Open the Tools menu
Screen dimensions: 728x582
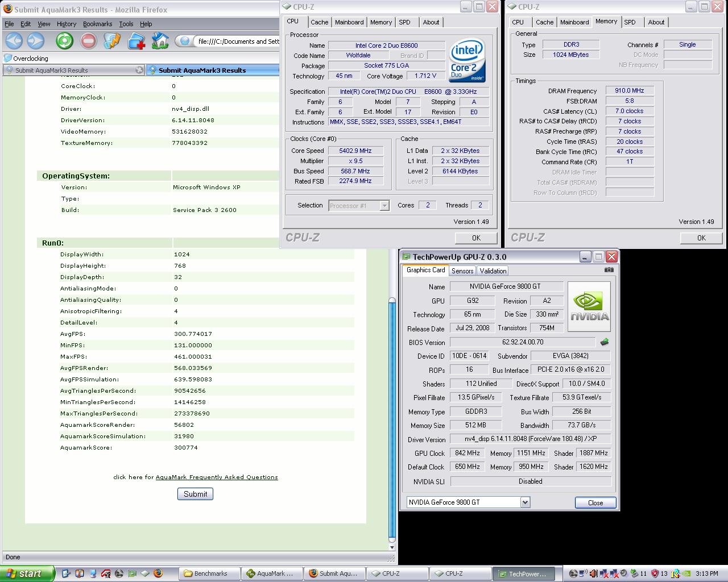pos(126,24)
